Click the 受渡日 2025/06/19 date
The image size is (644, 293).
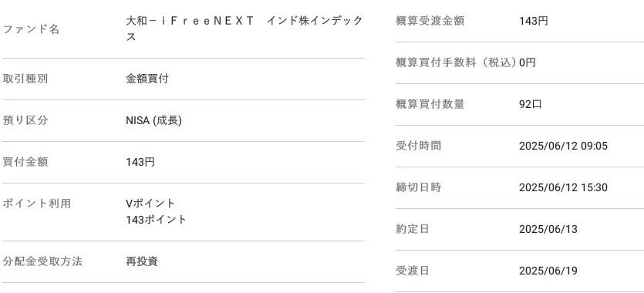[548, 271]
